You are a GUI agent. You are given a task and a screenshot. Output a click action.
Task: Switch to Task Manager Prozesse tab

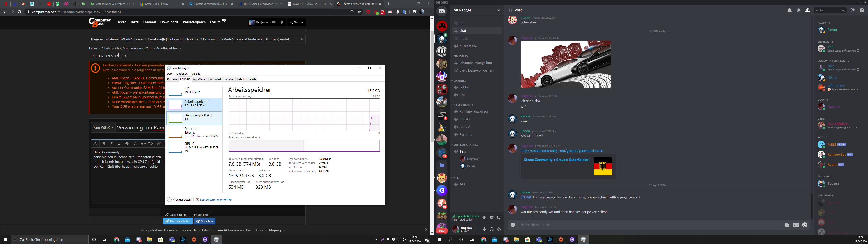[172, 79]
